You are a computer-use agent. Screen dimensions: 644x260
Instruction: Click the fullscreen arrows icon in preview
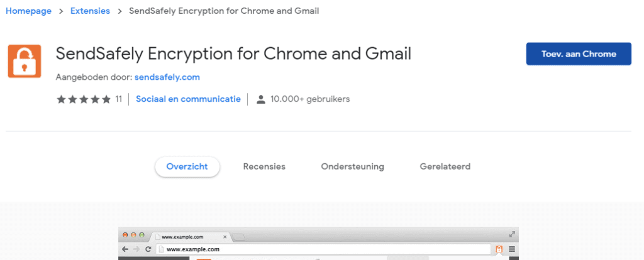coord(512,234)
